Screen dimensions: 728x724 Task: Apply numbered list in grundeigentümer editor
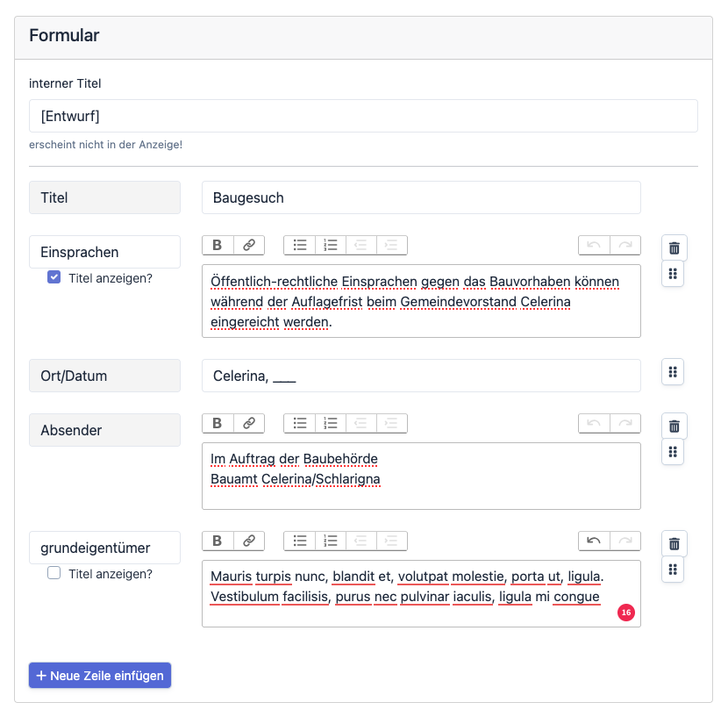(x=331, y=541)
